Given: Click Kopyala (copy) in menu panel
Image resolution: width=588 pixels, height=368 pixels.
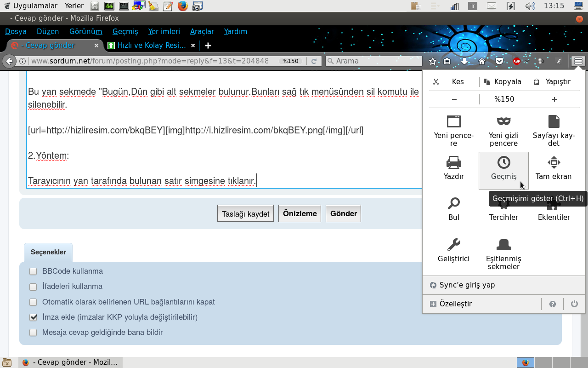Looking at the screenshot, I should click(503, 81).
